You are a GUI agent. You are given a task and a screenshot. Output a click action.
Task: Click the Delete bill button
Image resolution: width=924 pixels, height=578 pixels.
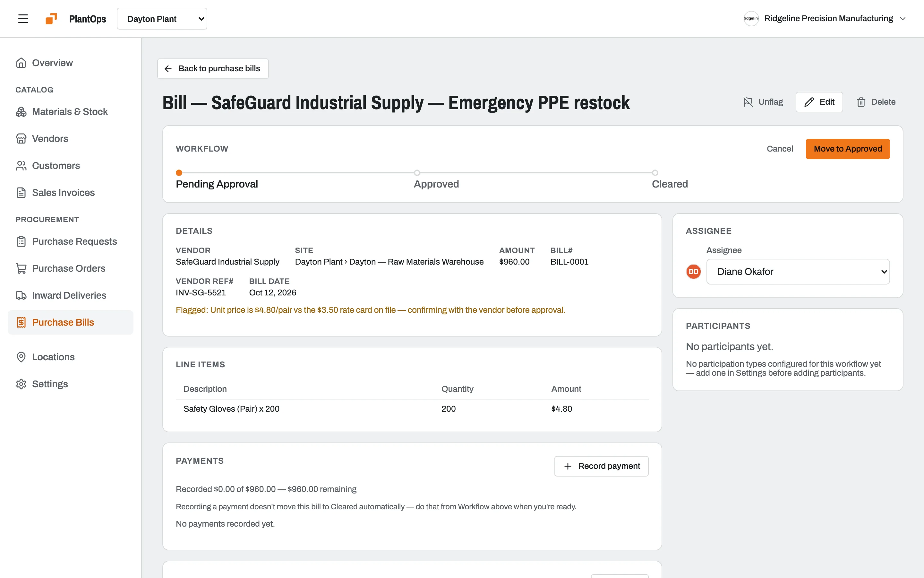pos(876,102)
